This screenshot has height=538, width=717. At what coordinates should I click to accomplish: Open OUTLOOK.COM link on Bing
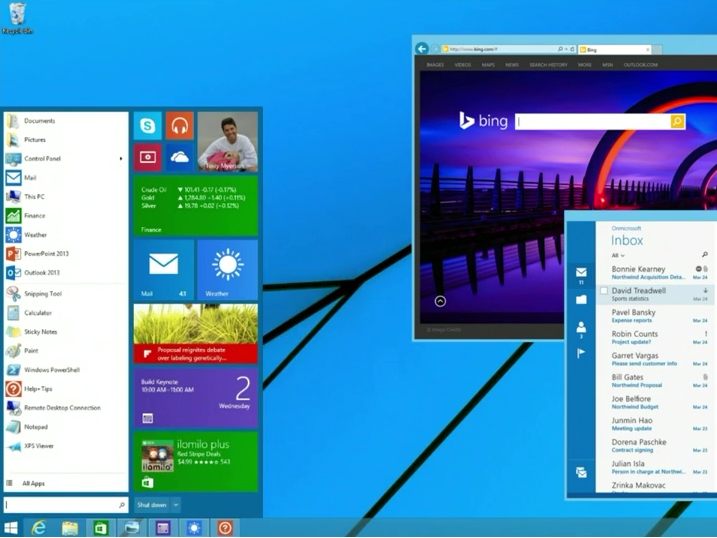click(x=641, y=64)
